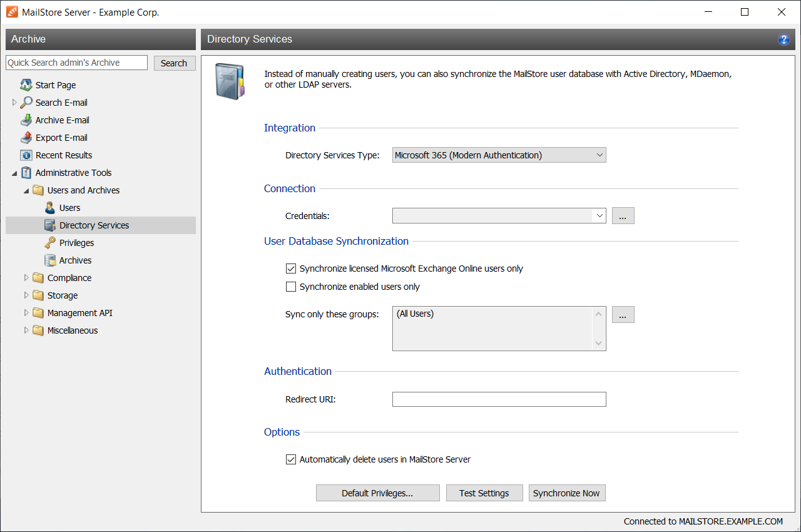Click the Archives database icon
The image size is (801, 532).
50,260
